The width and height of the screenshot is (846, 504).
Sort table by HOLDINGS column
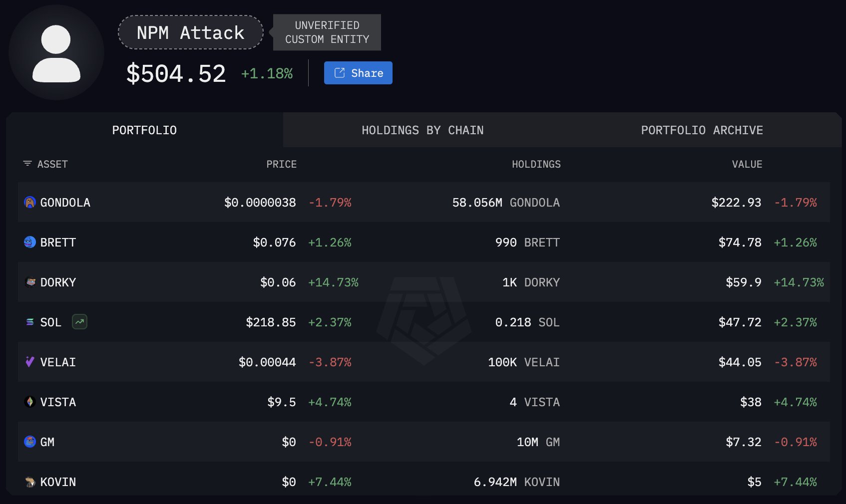click(536, 164)
